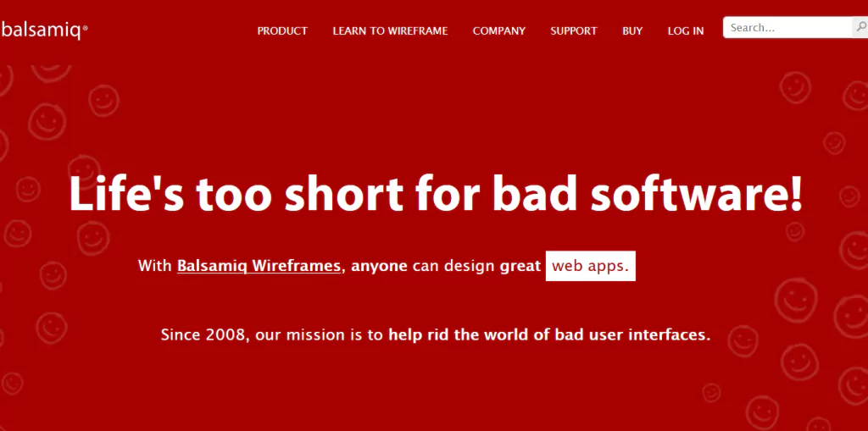Open LEARN TO WIREFRAME menu

coord(390,31)
